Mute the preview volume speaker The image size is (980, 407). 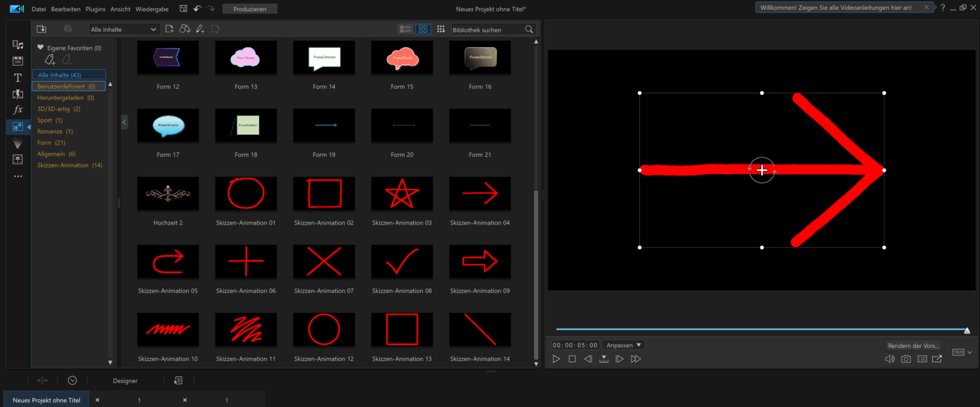click(x=889, y=359)
